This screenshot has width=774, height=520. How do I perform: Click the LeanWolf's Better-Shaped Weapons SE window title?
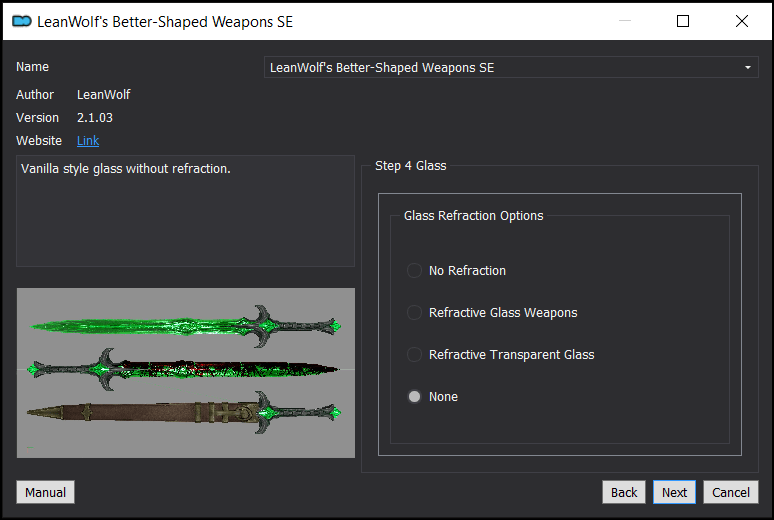pos(165,22)
